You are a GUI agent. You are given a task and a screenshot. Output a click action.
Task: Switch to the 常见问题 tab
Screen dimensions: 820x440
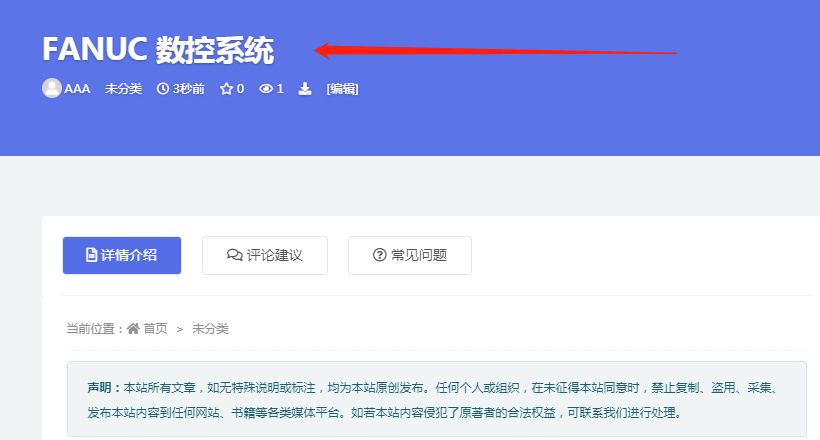(410, 255)
